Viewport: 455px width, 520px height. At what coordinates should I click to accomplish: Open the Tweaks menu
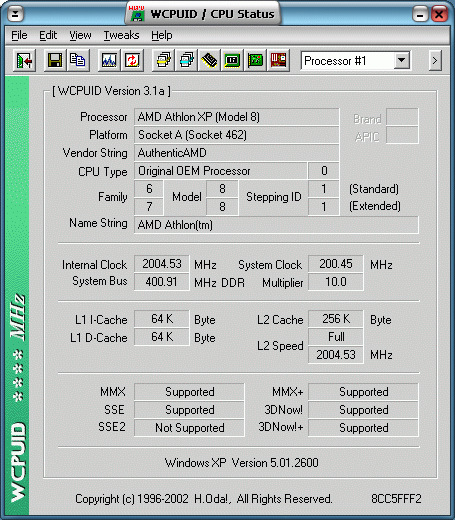click(121, 35)
